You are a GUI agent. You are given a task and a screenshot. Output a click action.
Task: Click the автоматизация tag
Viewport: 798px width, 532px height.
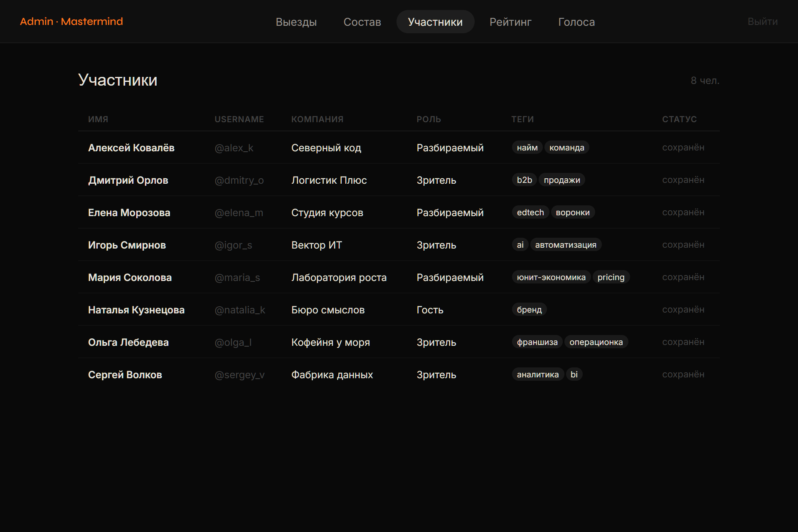[x=566, y=245]
